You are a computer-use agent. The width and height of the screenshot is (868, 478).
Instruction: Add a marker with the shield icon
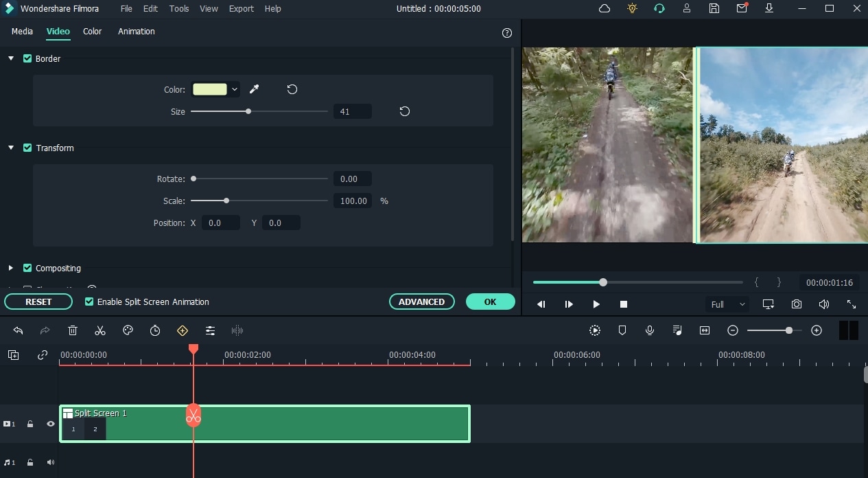tap(622, 330)
